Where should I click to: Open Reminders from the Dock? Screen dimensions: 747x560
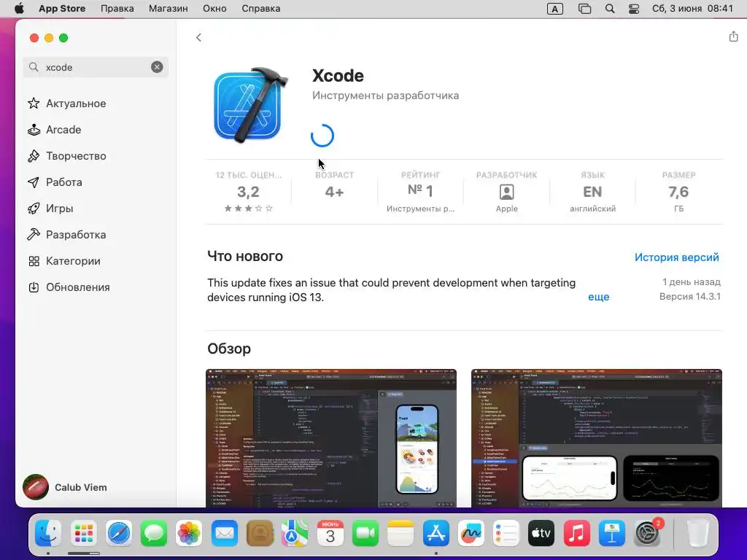506,533
